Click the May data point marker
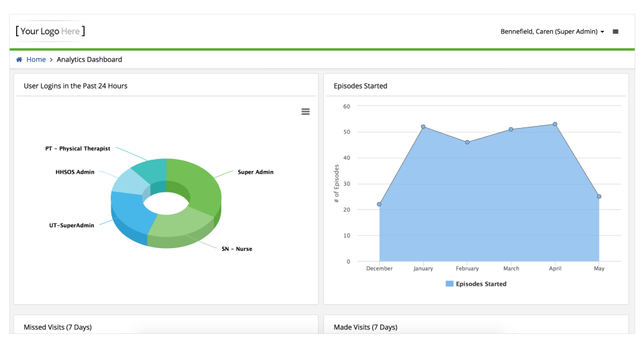644x348 pixels. pyautogui.click(x=599, y=196)
